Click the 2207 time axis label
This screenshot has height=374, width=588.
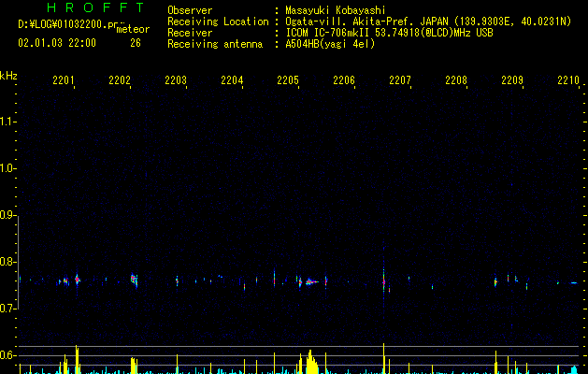coord(400,80)
